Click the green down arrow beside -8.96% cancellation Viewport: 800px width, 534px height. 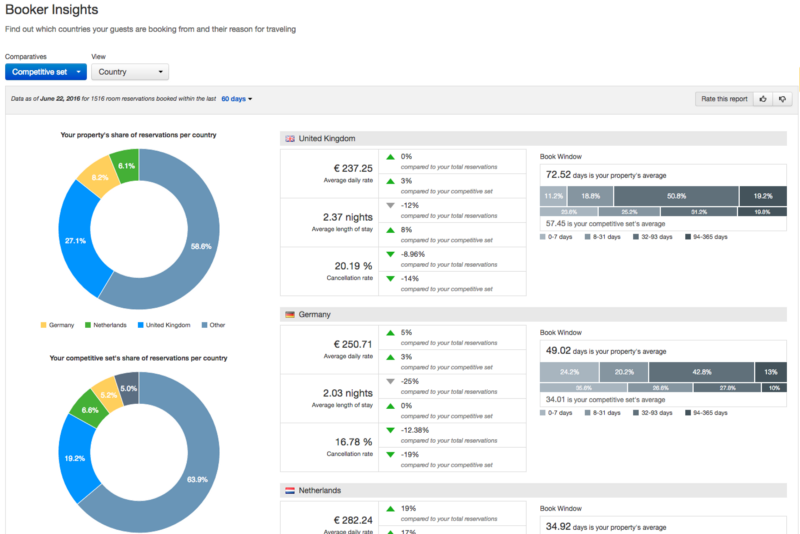390,255
